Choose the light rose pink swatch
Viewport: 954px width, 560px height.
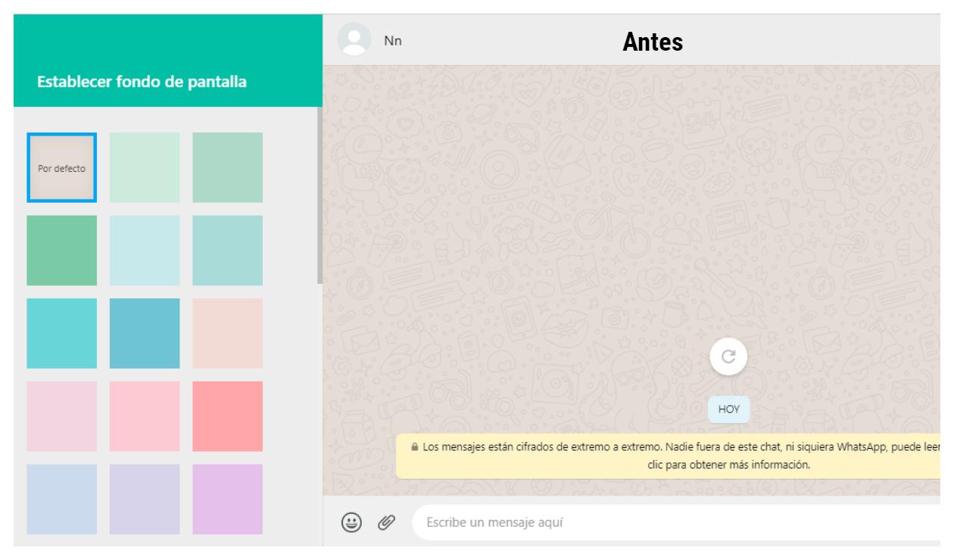pyautogui.click(x=145, y=416)
